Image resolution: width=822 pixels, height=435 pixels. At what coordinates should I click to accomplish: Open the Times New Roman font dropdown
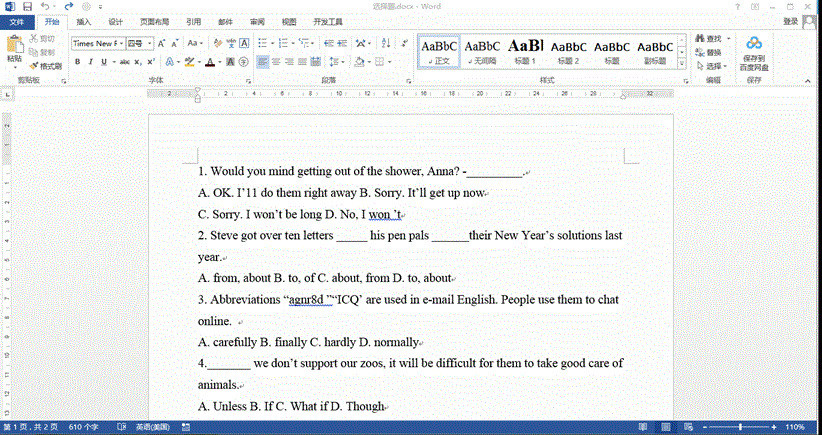(122, 43)
